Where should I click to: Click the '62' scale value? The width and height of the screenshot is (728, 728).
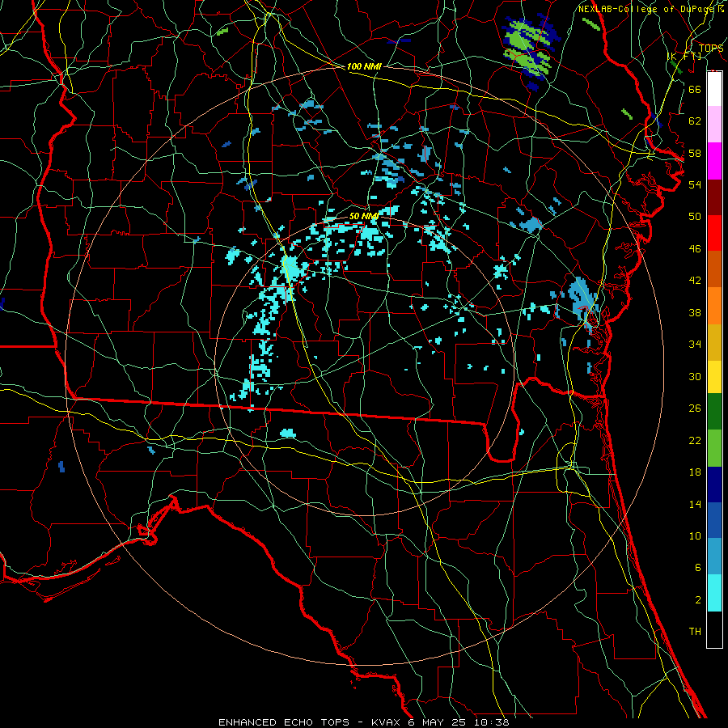coord(695,121)
